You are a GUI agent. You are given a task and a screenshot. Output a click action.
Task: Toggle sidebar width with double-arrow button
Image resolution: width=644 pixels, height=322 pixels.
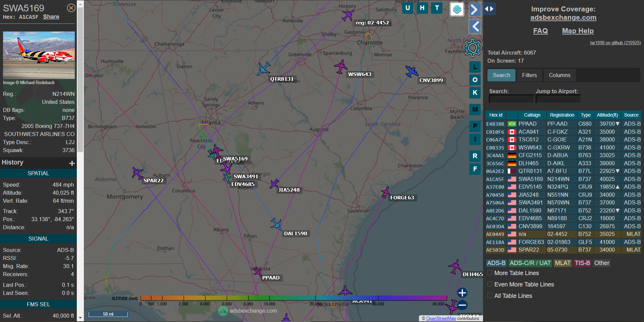(489, 9)
